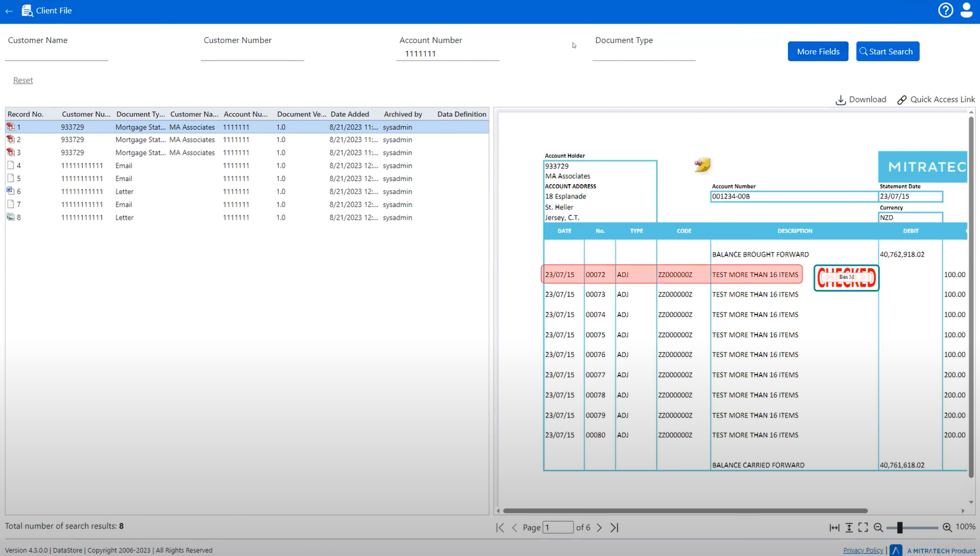Sort by Data Definition column header
The width and height of the screenshot is (980, 556).
462,114
